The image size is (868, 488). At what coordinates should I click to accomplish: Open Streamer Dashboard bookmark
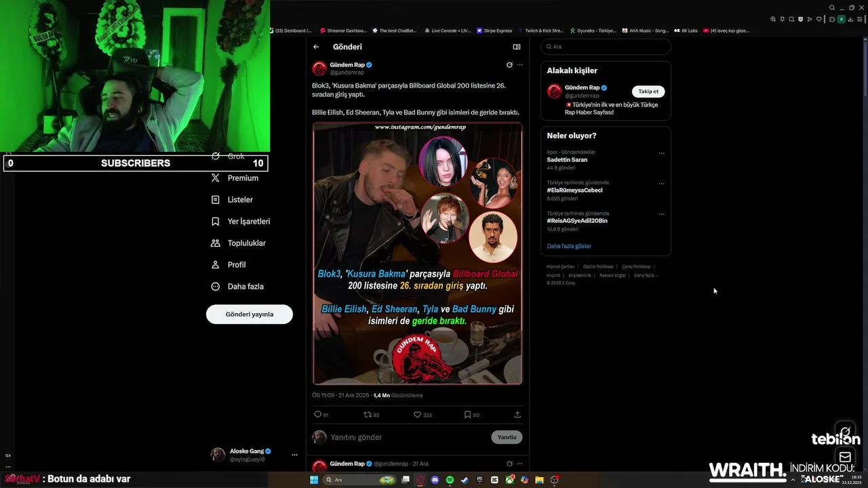point(343,30)
